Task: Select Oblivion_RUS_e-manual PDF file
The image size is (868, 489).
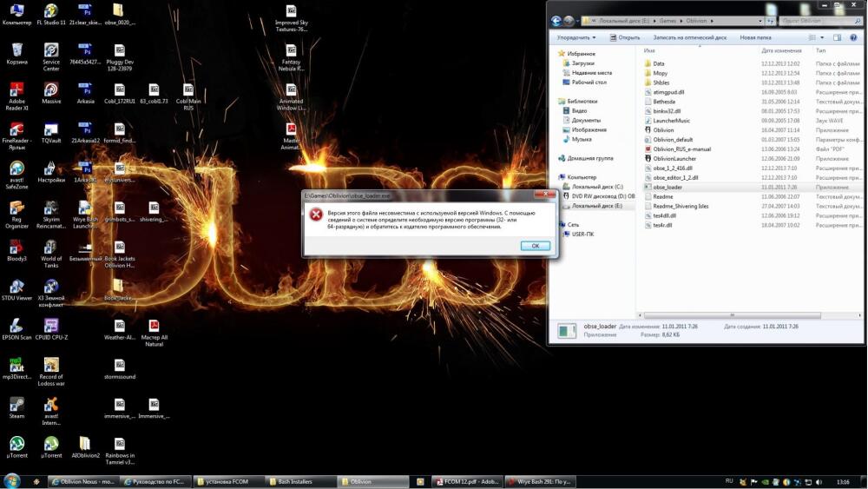Action: coord(681,149)
